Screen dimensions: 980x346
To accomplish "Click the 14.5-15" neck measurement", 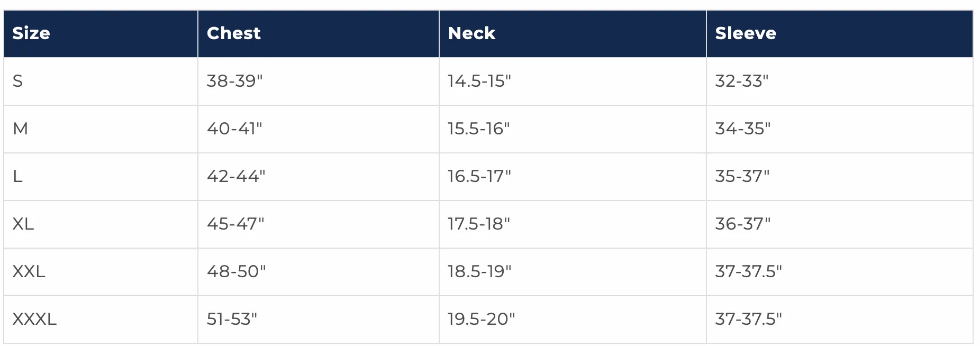I will pyautogui.click(x=479, y=81).
